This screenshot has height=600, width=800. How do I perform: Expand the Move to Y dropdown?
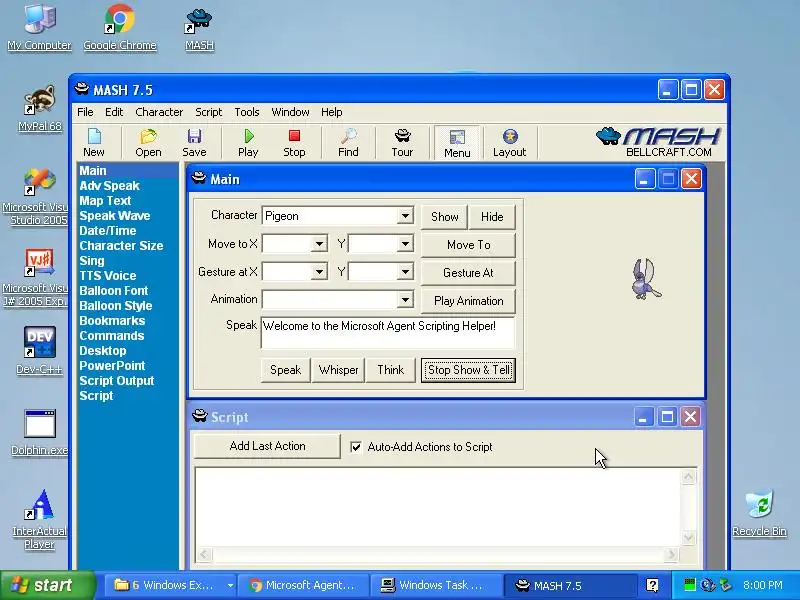pyautogui.click(x=405, y=244)
